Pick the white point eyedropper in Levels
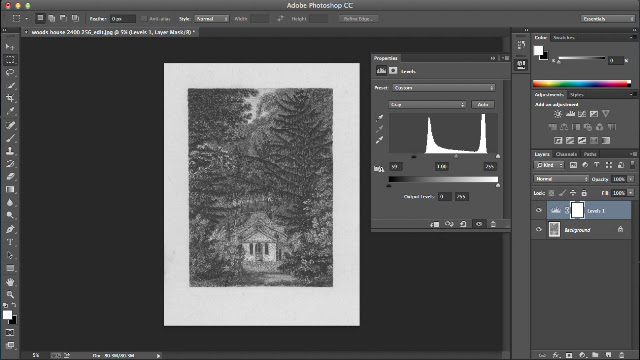The width and height of the screenshot is (640, 360). [x=380, y=140]
